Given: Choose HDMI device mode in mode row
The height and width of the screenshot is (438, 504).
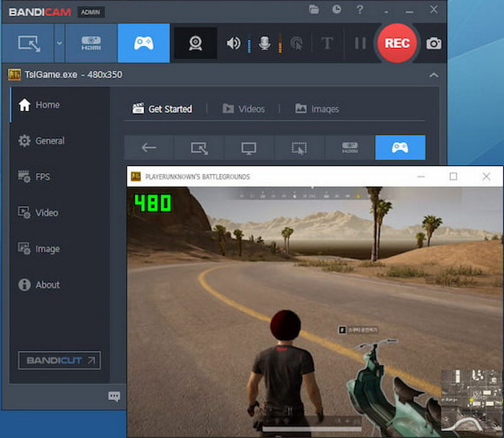Looking at the screenshot, I should click(x=350, y=147).
